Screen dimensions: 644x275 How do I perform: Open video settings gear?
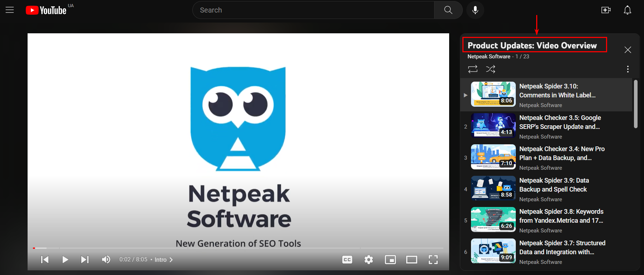pyautogui.click(x=369, y=260)
